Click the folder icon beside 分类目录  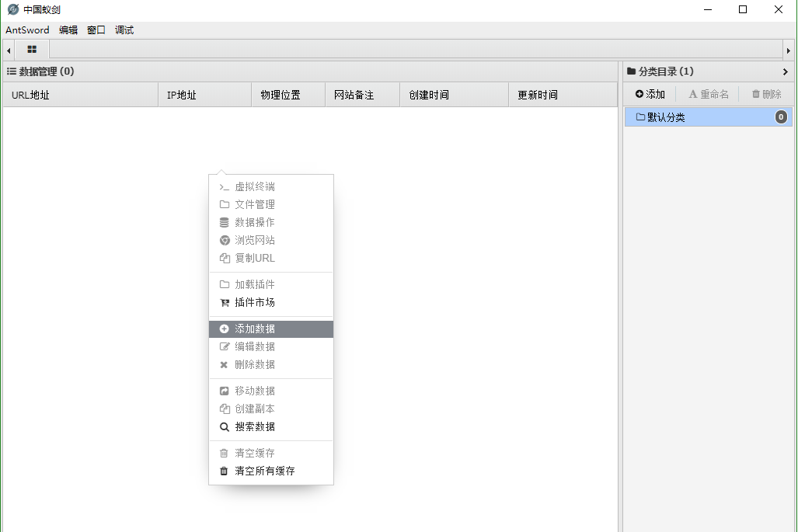[x=632, y=71]
